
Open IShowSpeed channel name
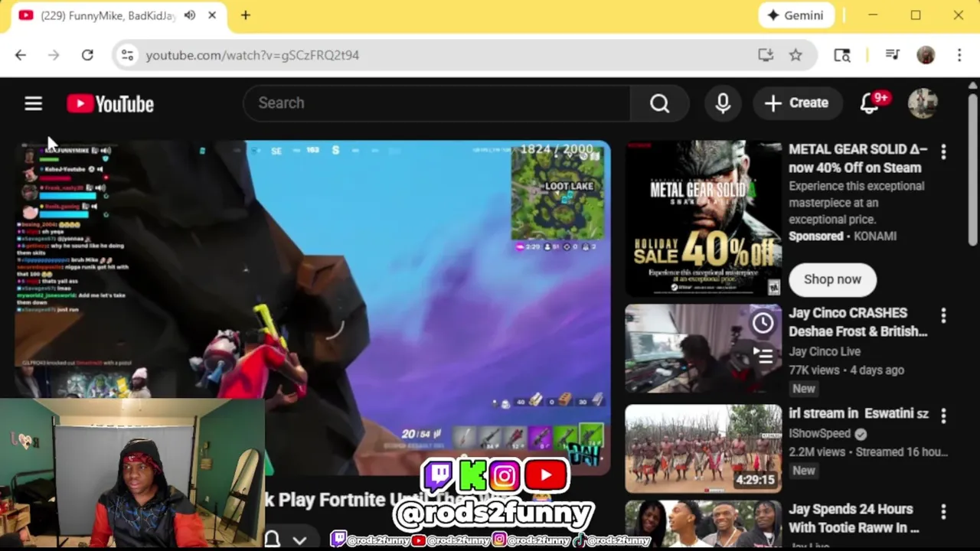[819, 433]
